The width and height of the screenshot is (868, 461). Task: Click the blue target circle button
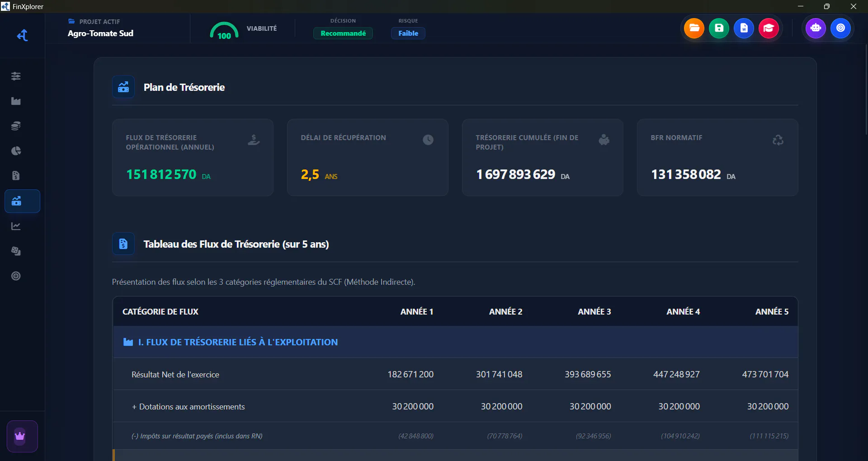840,28
